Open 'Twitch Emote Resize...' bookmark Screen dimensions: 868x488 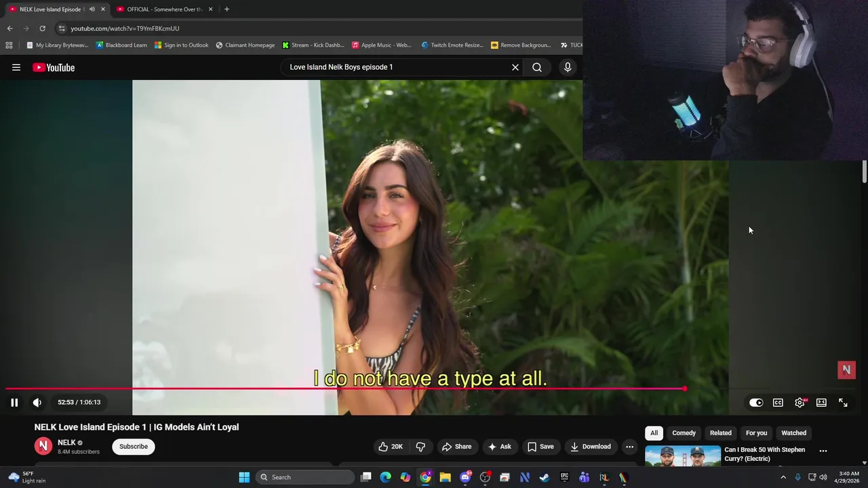click(x=452, y=45)
